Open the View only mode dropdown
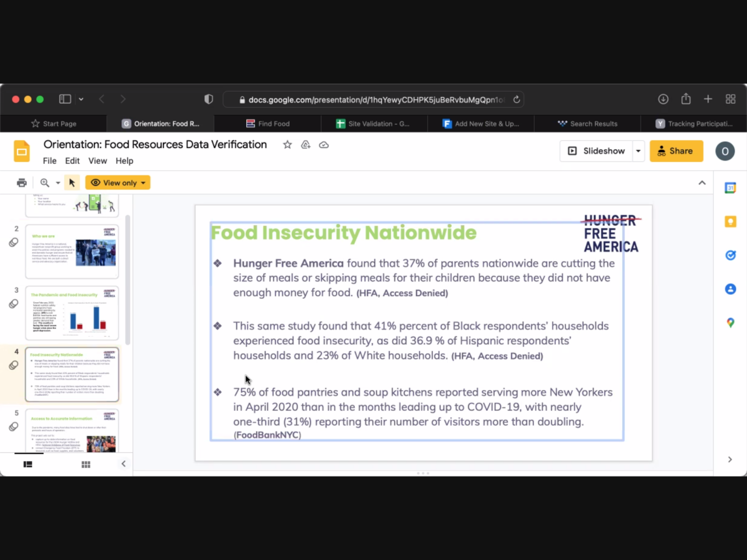 [x=118, y=183]
